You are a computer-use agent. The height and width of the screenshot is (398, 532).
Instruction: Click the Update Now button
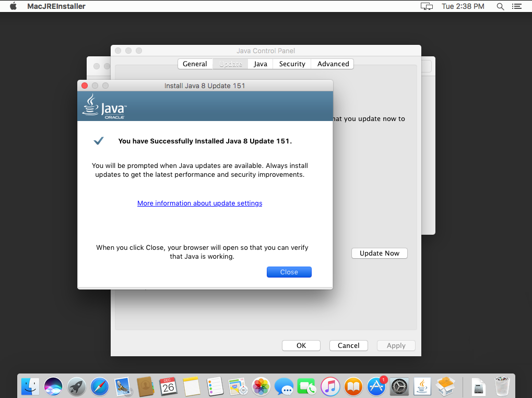[379, 253]
